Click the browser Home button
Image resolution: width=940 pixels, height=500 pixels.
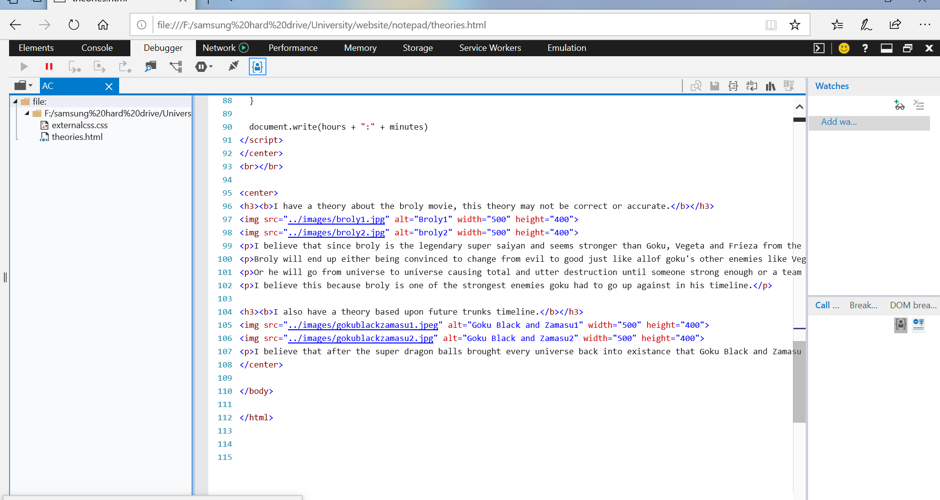pos(103,25)
